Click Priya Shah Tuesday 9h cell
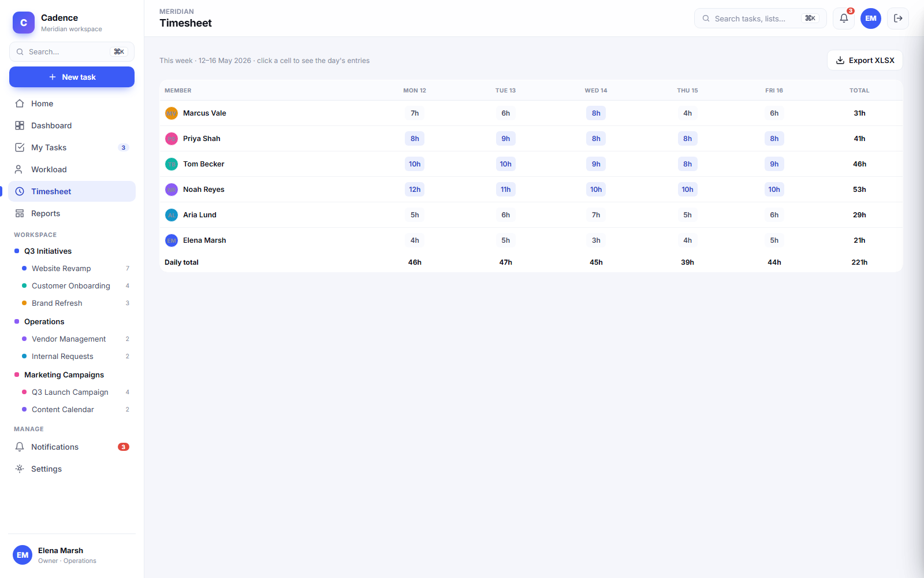Screen dimensions: 924x578 click(506, 139)
